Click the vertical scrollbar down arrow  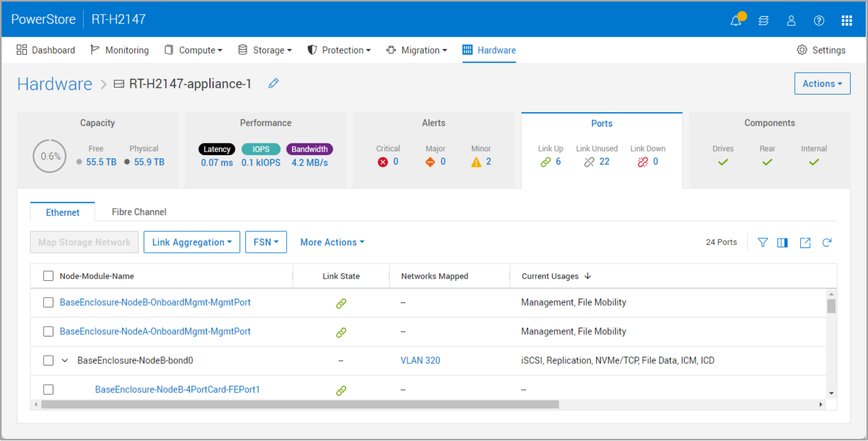coord(831,394)
